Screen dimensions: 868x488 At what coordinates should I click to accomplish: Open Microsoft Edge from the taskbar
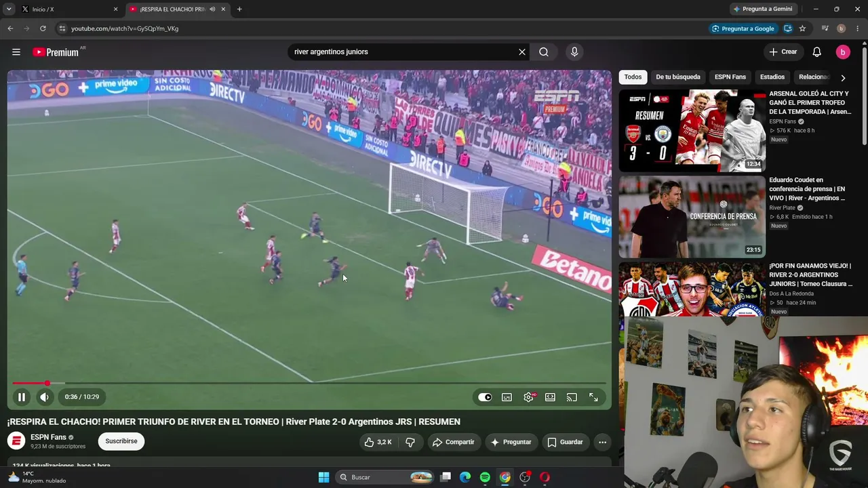(x=465, y=477)
